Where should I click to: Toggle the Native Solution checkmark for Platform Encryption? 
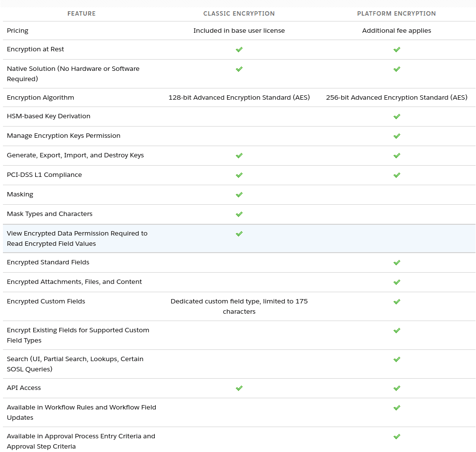(x=396, y=69)
